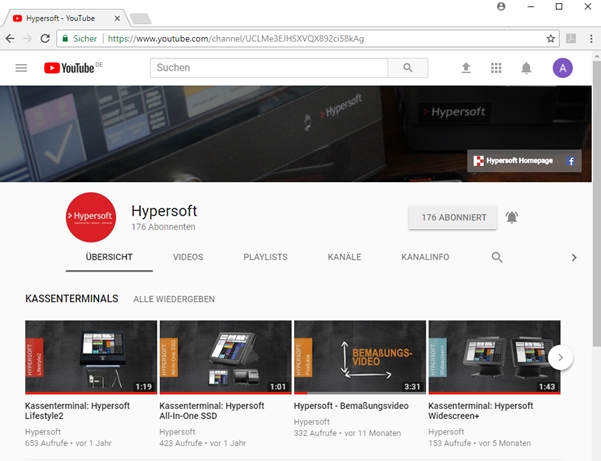Open a new browser tab
The height and width of the screenshot is (461, 601).
point(140,18)
